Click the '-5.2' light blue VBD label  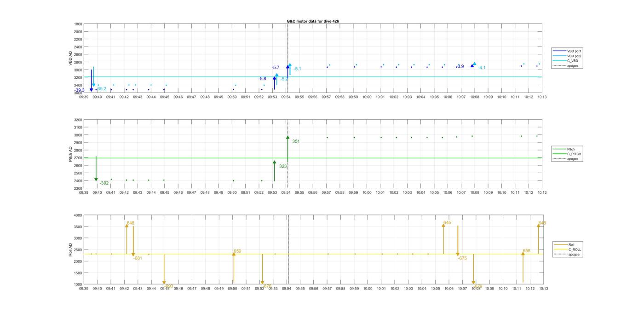tap(284, 79)
